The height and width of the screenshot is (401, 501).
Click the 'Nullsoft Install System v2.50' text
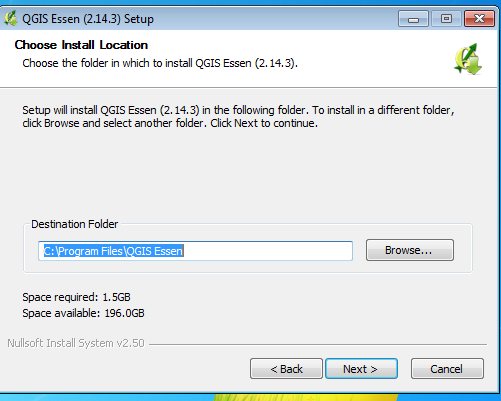(76, 343)
